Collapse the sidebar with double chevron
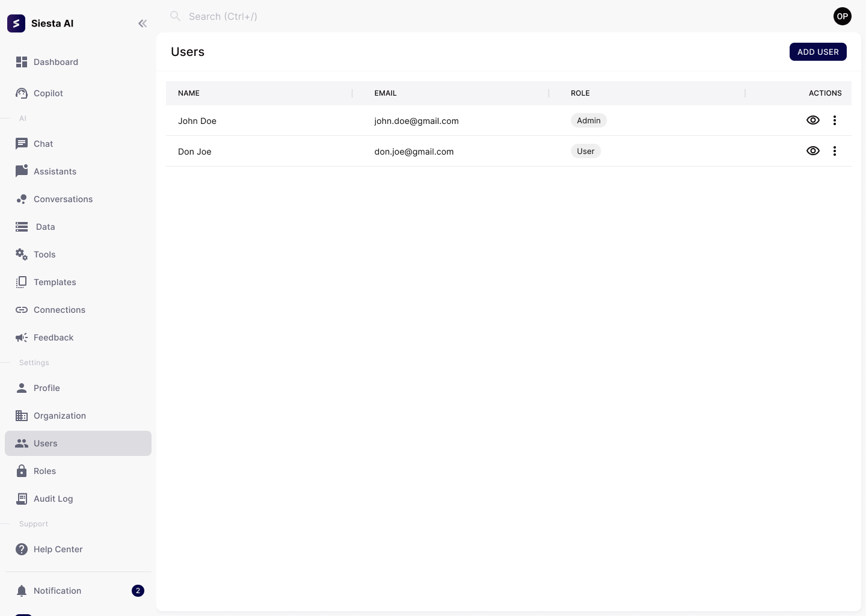The height and width of the screenshot is (616, 866). point(143,23)
